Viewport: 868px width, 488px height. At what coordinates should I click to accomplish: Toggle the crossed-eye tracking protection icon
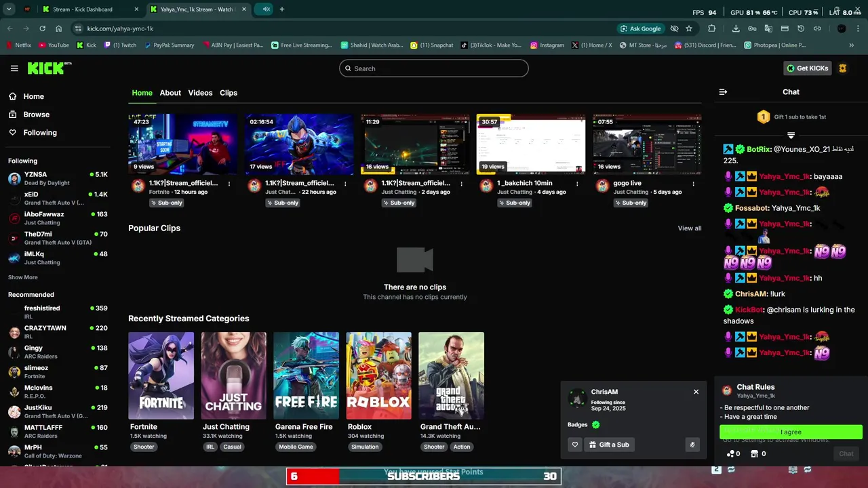[674, 28]
